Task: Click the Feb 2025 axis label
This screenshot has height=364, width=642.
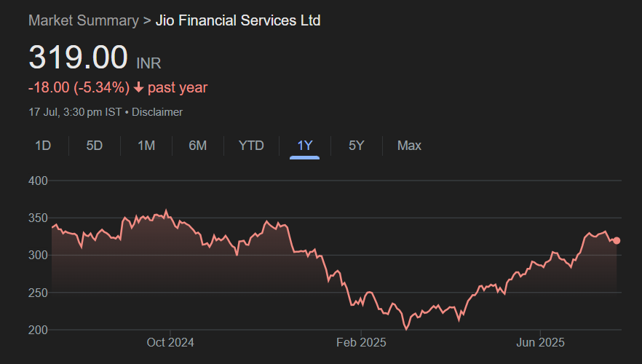Action: [x=362, y=342]
